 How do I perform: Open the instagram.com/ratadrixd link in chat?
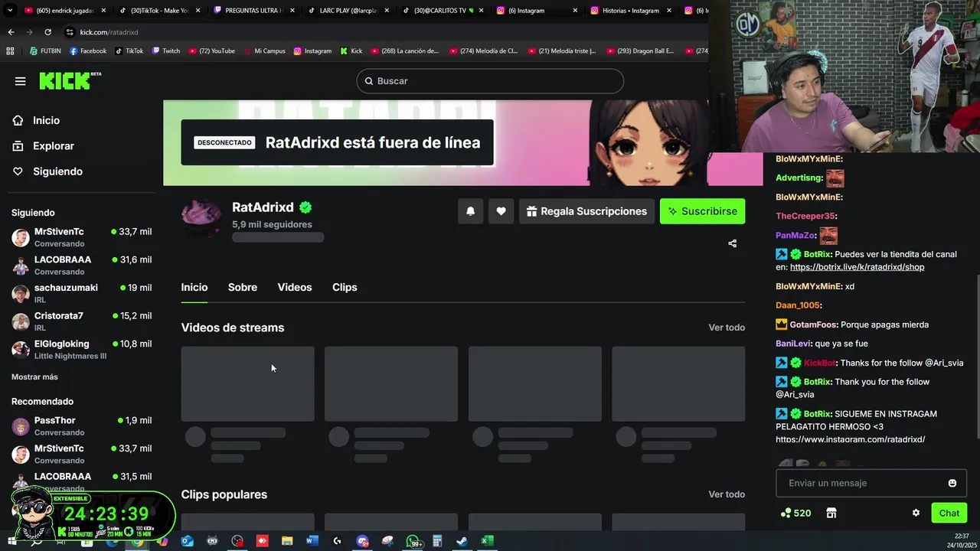(850, 439)
